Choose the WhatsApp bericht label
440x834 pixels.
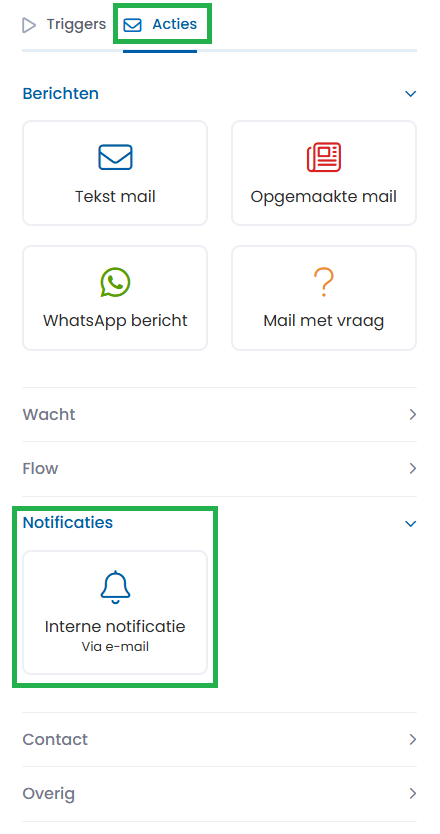point(115,321)
